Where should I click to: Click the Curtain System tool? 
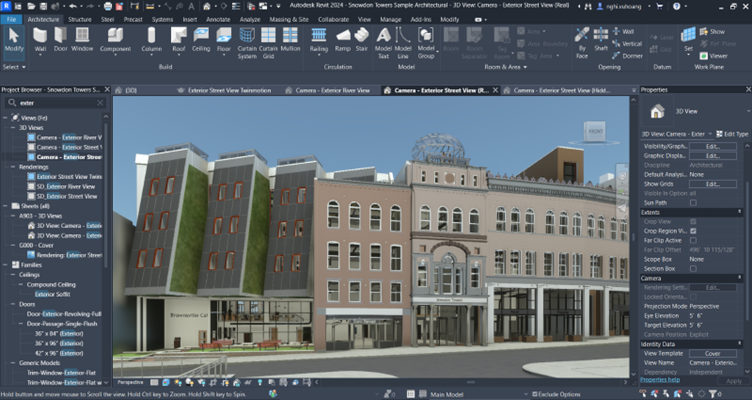(247, 43)
